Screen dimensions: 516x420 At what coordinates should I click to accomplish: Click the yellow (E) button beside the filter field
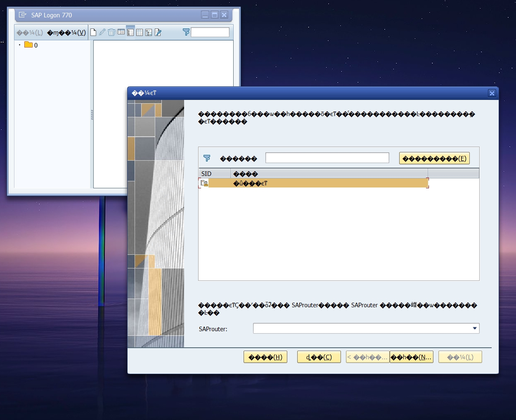click(434, 159)
